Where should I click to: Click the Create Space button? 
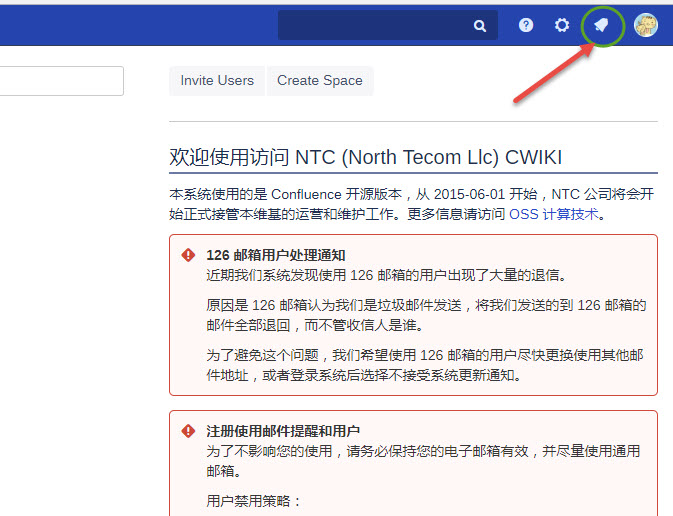pyautogui.click(x=320, y=81)
